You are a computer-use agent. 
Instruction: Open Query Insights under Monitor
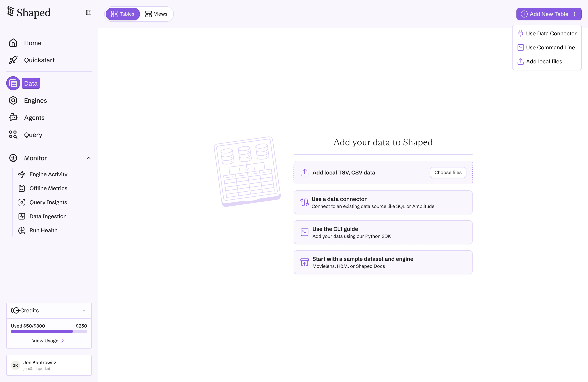(x=48, y=202)
